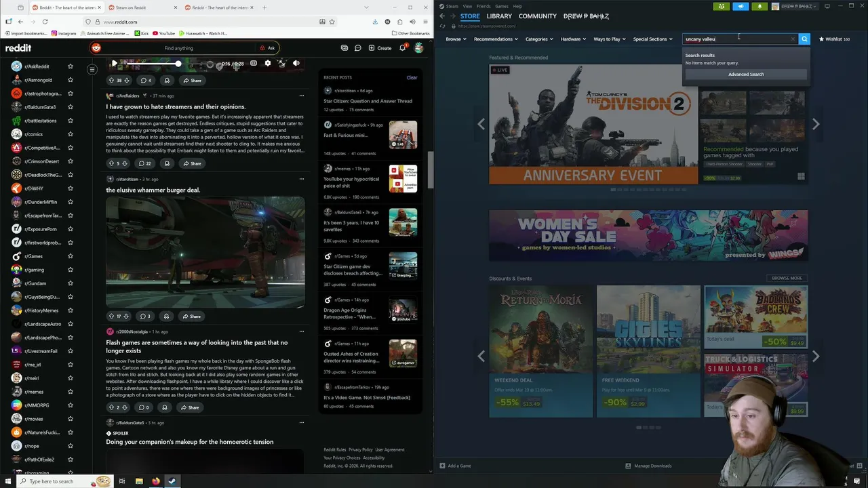Upvote the whammer burger deal post

(112, 316)
